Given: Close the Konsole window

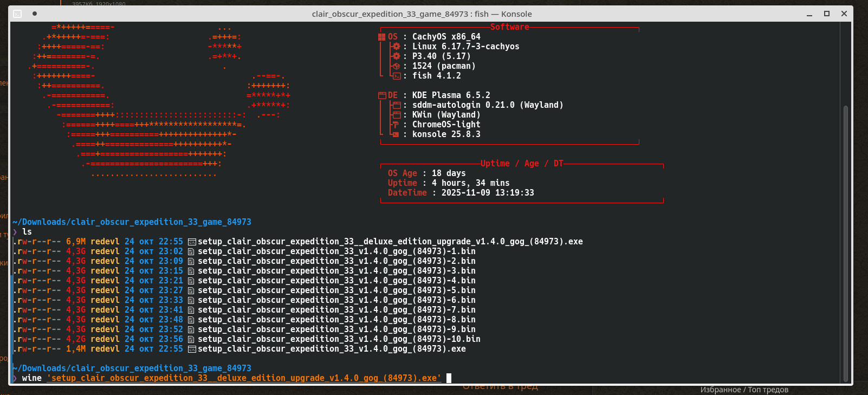Looking at the screenshot, I should pyautogui.click(x=844, y=14).
